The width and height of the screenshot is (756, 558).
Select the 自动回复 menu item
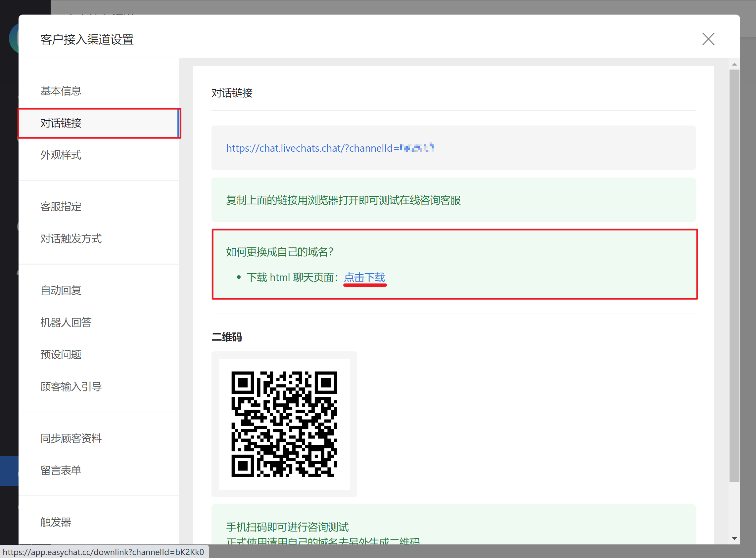point(61,290)
